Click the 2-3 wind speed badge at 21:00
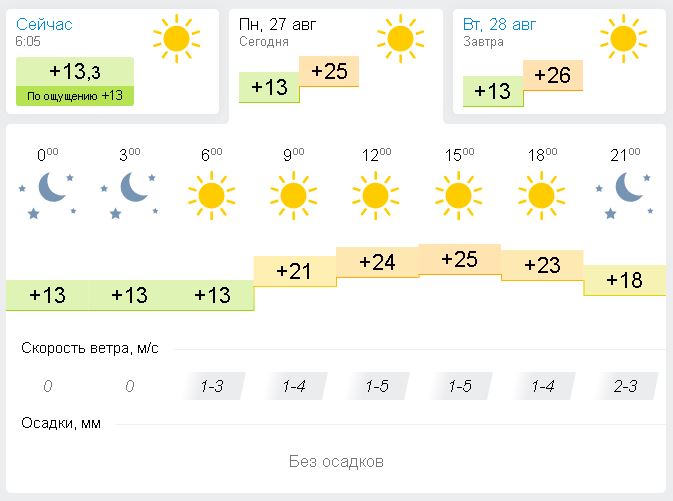This screenshot has height=501, width=673. (x=625, y=386)
